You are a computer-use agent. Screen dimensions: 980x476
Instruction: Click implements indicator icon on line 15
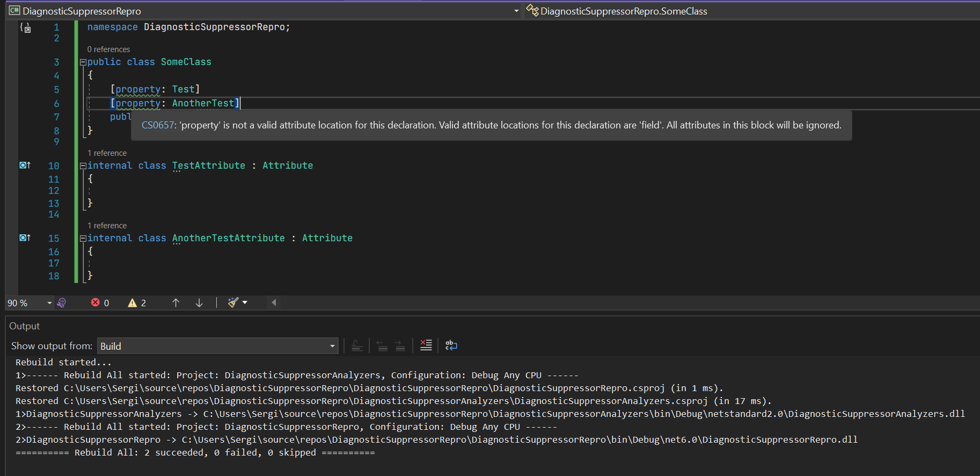click(x=25, y=237)
